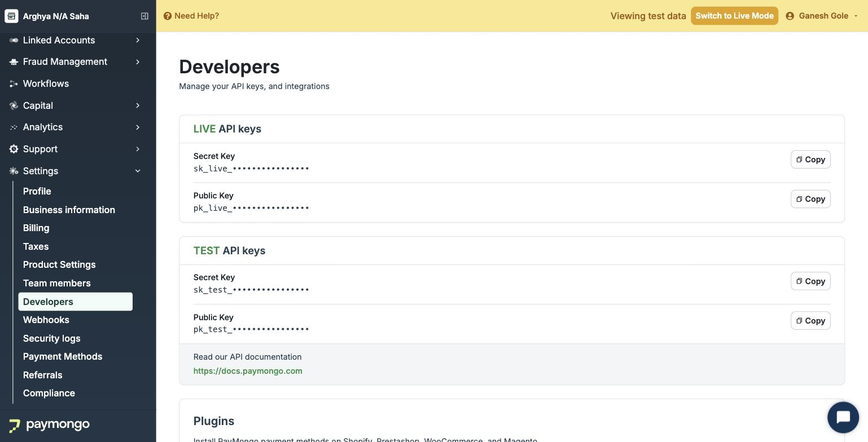868x442 pixels.
Task: Click the Support gear icon
Action: tap(14, 149)
